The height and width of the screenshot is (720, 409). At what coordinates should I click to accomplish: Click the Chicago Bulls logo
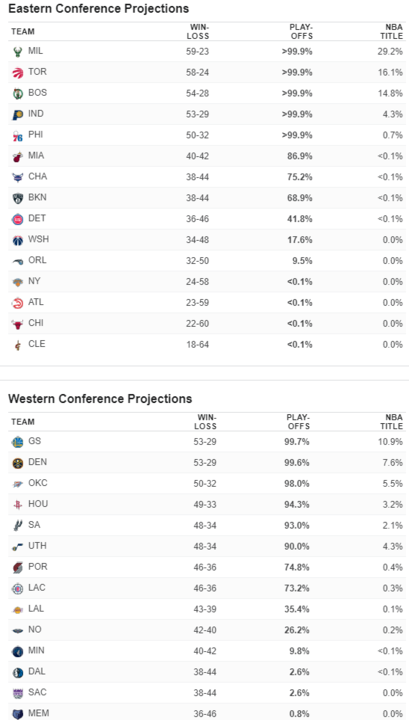17,324
